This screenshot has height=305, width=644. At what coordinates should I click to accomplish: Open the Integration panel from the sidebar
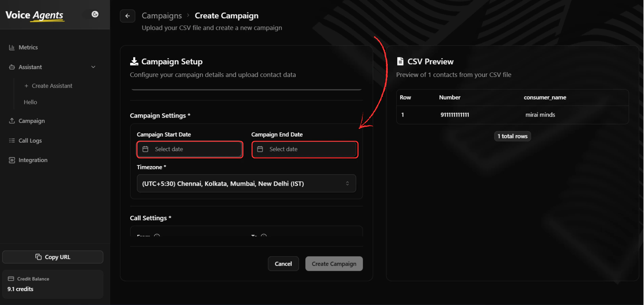point(12,160)
